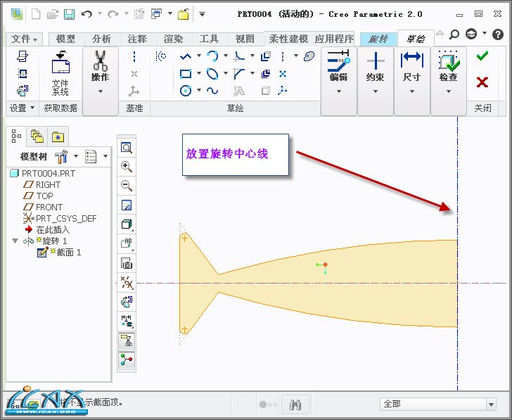Select the Arc sketch tool

(x=212, y=56)
